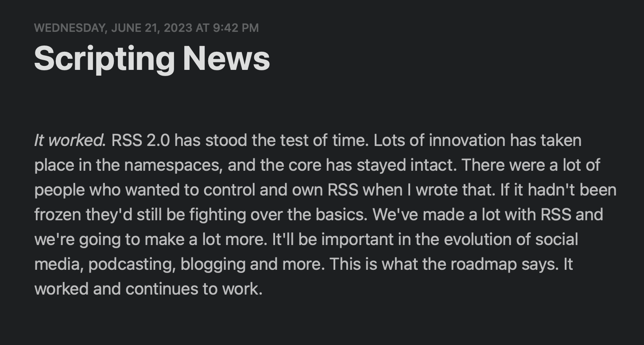The width and height of the screenshot is (644, 345).
Task: Click the '9:42 PM' timestamp text
Action: [x=236, y=28]
